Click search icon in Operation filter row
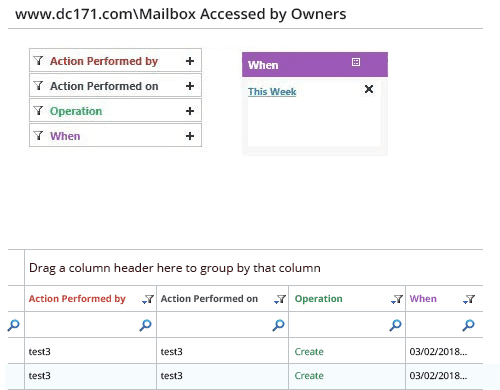The image size is (500, 390). point(395,325)
